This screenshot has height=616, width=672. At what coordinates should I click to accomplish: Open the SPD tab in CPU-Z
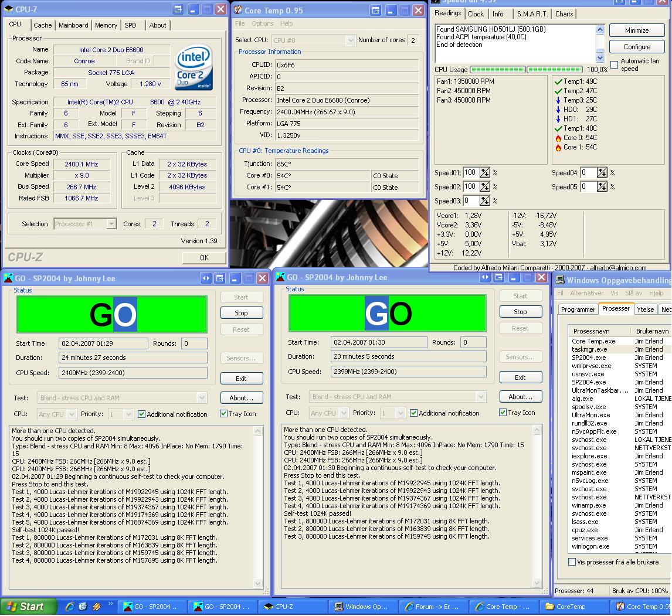(130, 25)
